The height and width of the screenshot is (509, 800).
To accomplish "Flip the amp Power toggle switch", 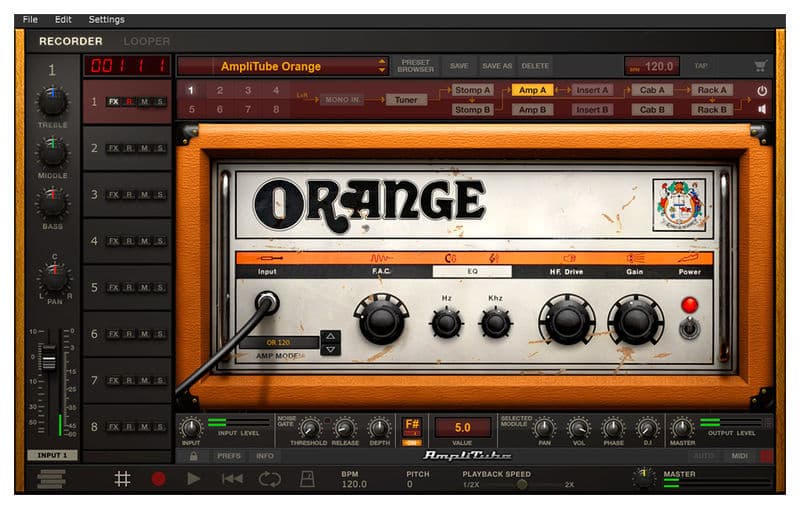I will (x=689, y=328).
